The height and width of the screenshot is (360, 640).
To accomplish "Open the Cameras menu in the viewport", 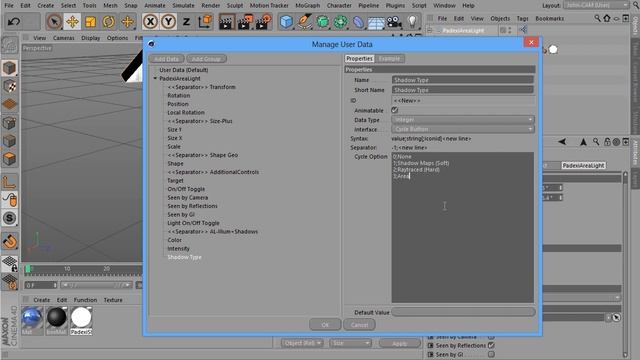I will [64, 38].
